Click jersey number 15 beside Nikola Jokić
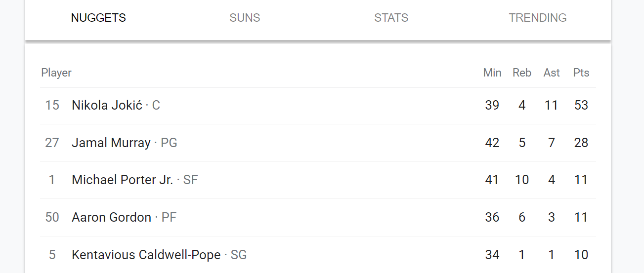Image resolution: width=644 pixels, height=273 pixels. [52, 105]
